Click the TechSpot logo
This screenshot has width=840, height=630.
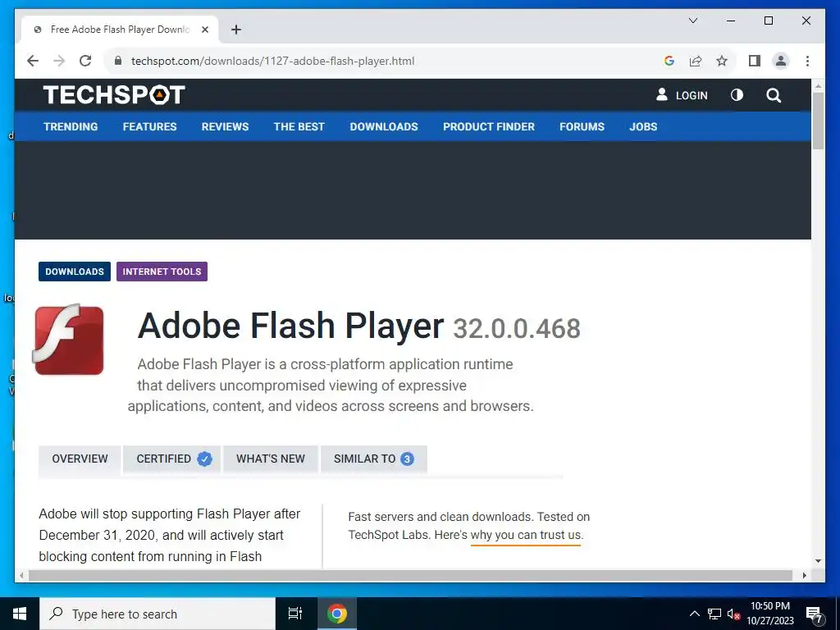pos(114,95)
